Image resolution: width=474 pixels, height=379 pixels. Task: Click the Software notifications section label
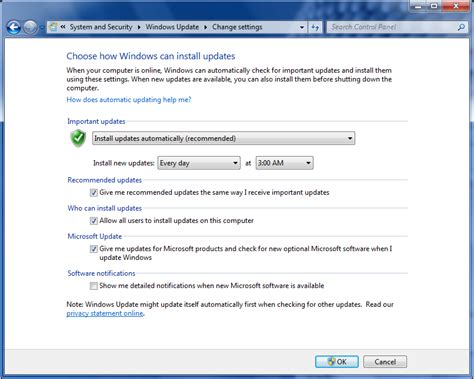coord(101,273)
